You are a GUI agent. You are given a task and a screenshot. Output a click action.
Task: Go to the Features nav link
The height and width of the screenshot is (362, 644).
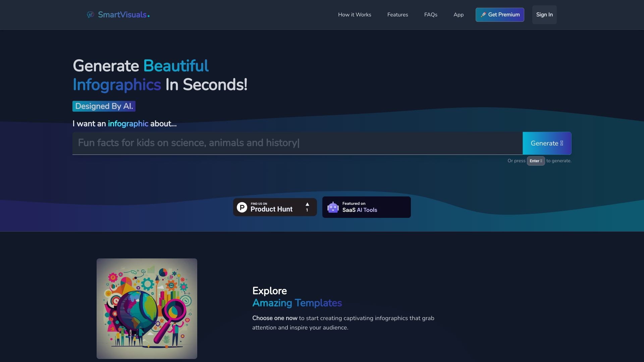click(397, 15)
